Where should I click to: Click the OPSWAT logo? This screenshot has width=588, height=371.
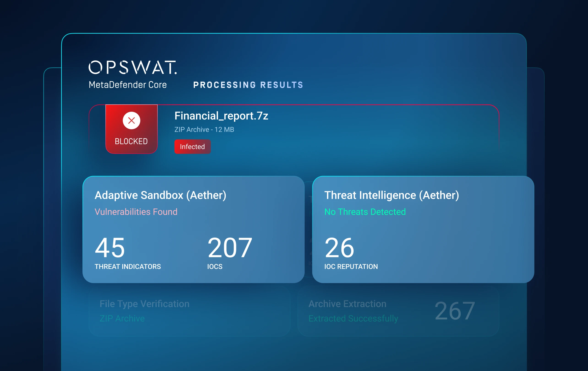(133, 67)
